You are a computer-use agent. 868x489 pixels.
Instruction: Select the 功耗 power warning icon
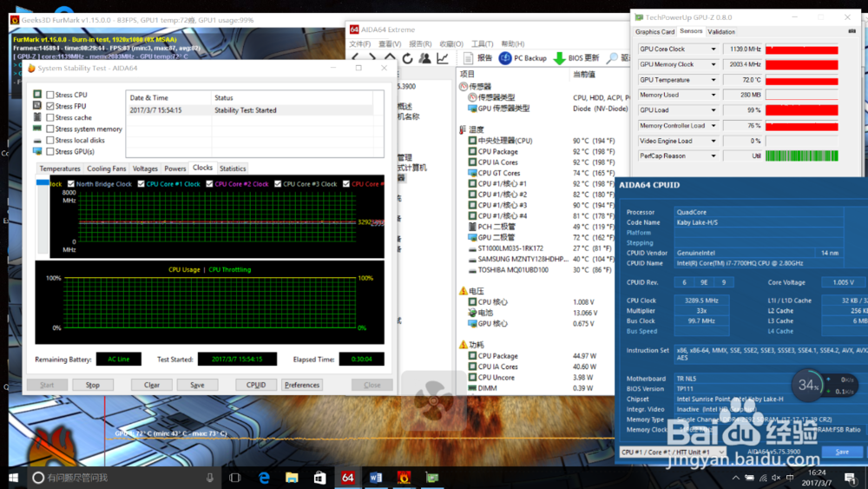(x=464, y=345)
